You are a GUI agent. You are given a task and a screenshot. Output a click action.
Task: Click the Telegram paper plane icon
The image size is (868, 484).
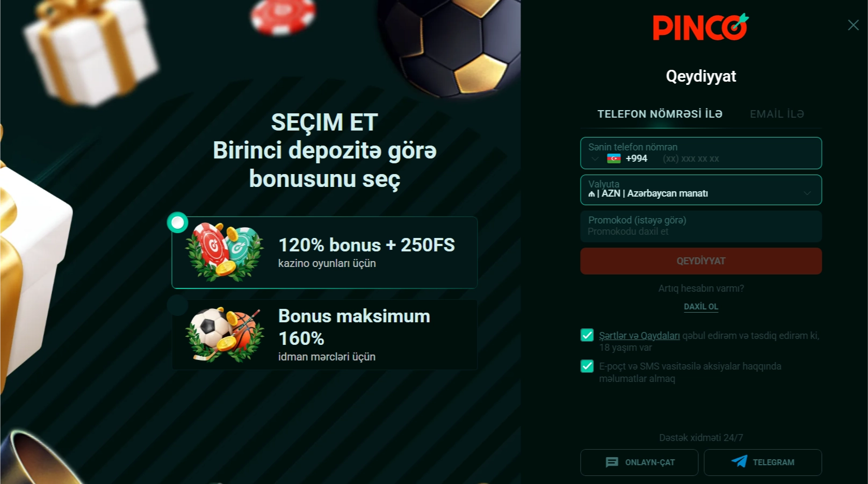click(739, 461)
